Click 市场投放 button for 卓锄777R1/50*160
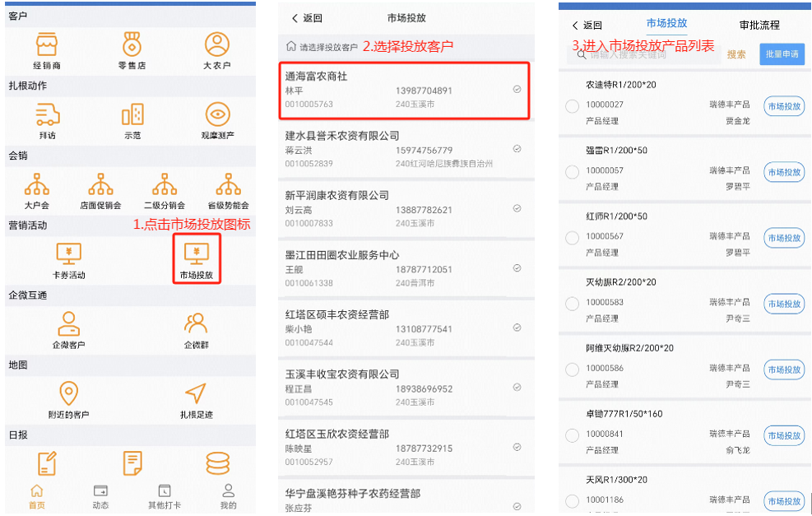Screen dimensions: 812x516 click(784, 435)
